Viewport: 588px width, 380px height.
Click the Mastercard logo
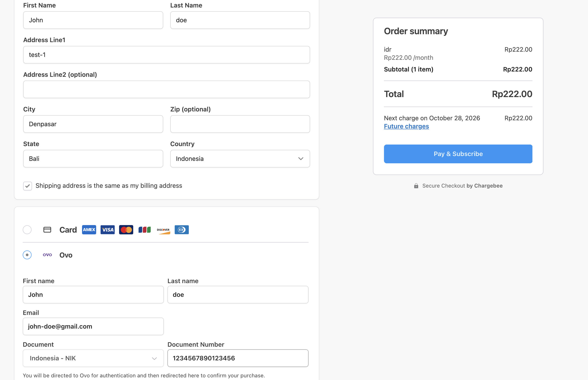click(x=126, y=230)
